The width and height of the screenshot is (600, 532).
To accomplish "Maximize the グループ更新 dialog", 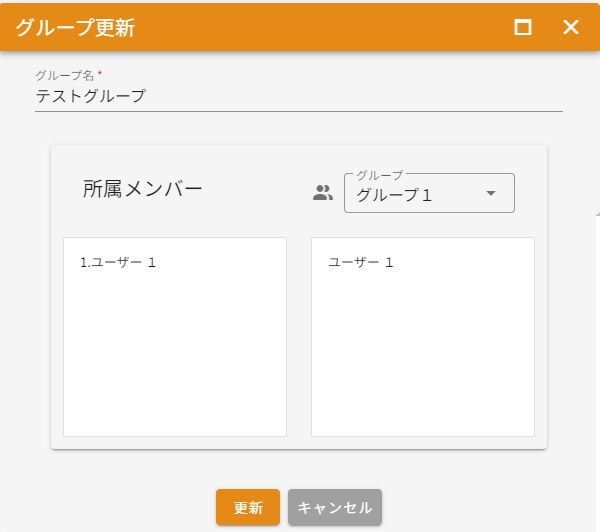I will [522, 27].
